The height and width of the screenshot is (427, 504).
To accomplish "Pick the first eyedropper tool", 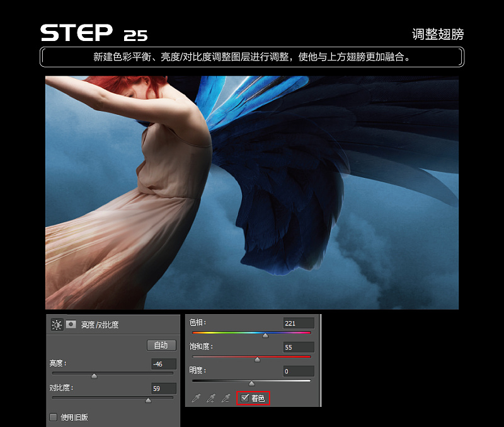I will [196, 398].
